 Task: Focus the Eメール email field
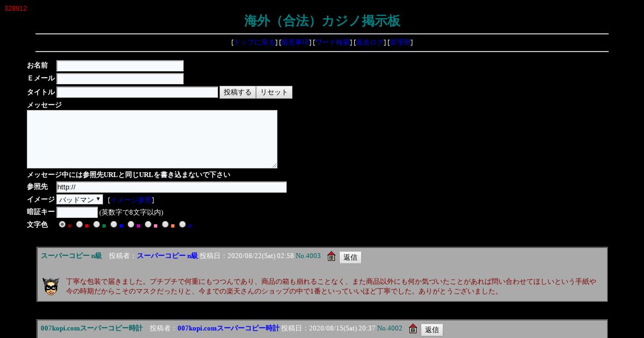120,79
